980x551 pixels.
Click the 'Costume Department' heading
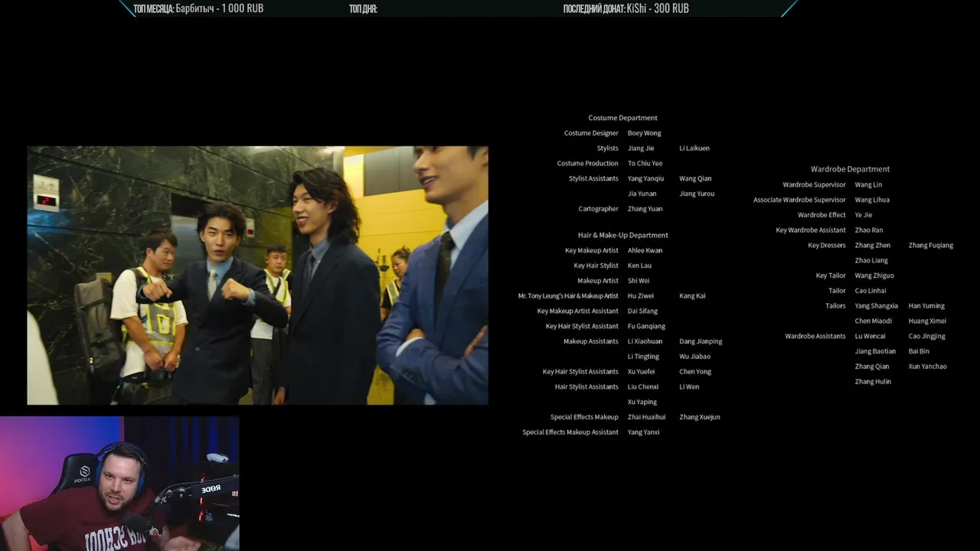(622, 118)
